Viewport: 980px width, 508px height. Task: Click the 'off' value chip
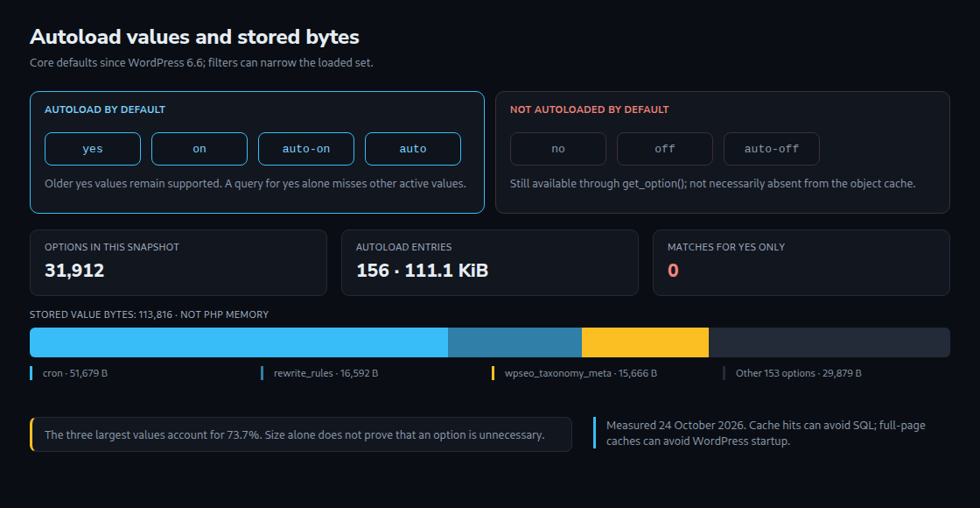pyautogui.click(x=665, y=149)
